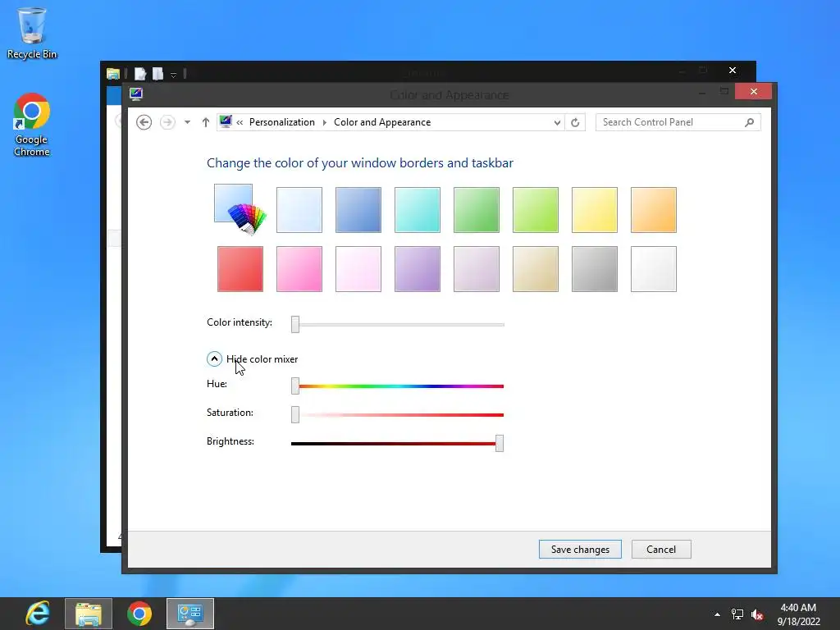Select the Google Chrome desktop shortcut
Viewport: 840px width, 630px height.
[x=32, y=125]
